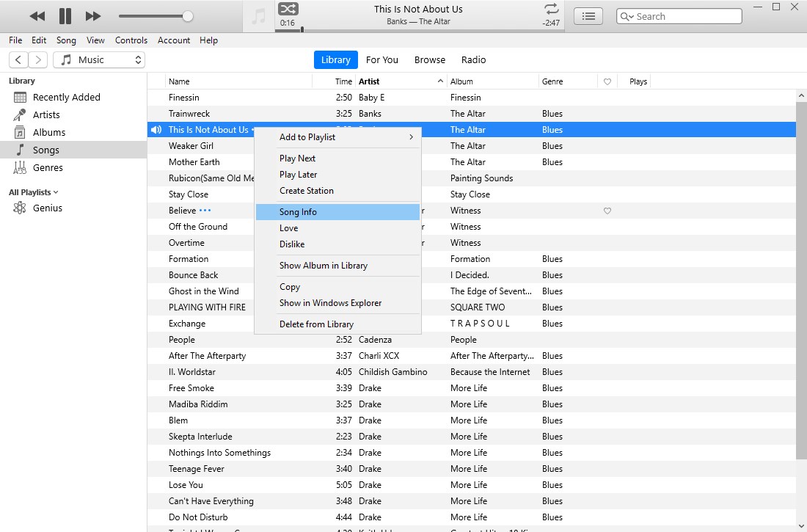This screenshot has width=807, height=532.
Task: Open Song Info from context menu
Action: (338, 211)
